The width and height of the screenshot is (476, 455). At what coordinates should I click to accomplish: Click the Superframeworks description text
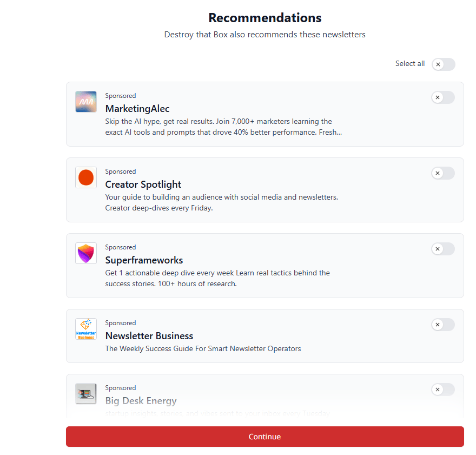click(x=217, y=278)
